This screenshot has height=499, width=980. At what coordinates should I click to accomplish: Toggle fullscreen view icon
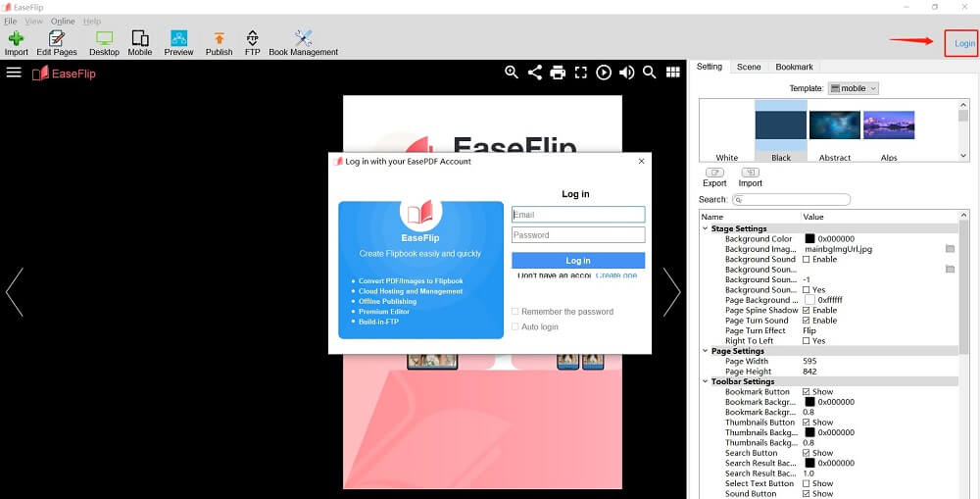click(x=581, y=73)
